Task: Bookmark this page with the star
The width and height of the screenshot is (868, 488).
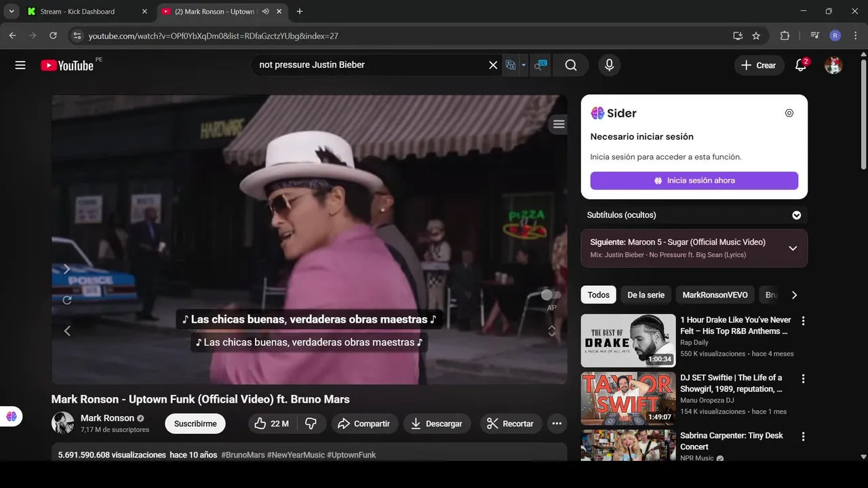Action: [x=756, y=36]
